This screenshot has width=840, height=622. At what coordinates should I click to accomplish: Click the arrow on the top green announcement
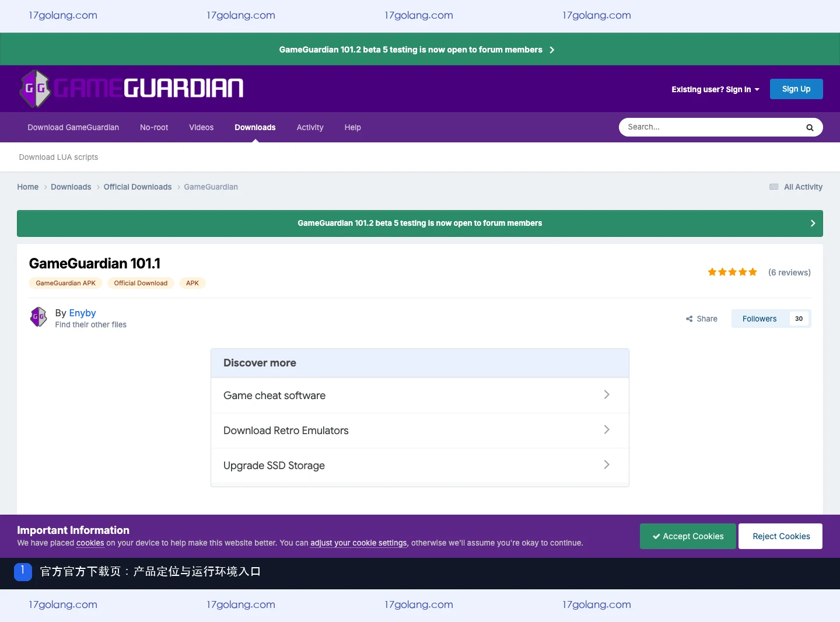coord(552,50)
